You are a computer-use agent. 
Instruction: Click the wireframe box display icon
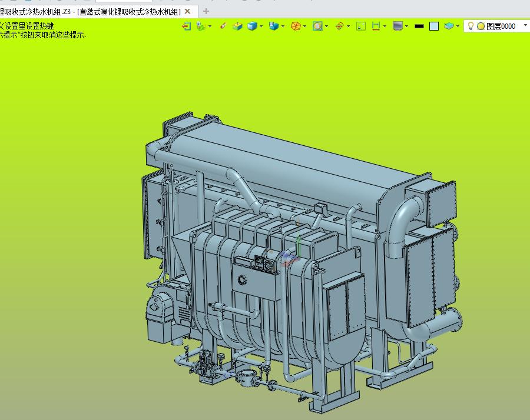(x=237, y=26)
